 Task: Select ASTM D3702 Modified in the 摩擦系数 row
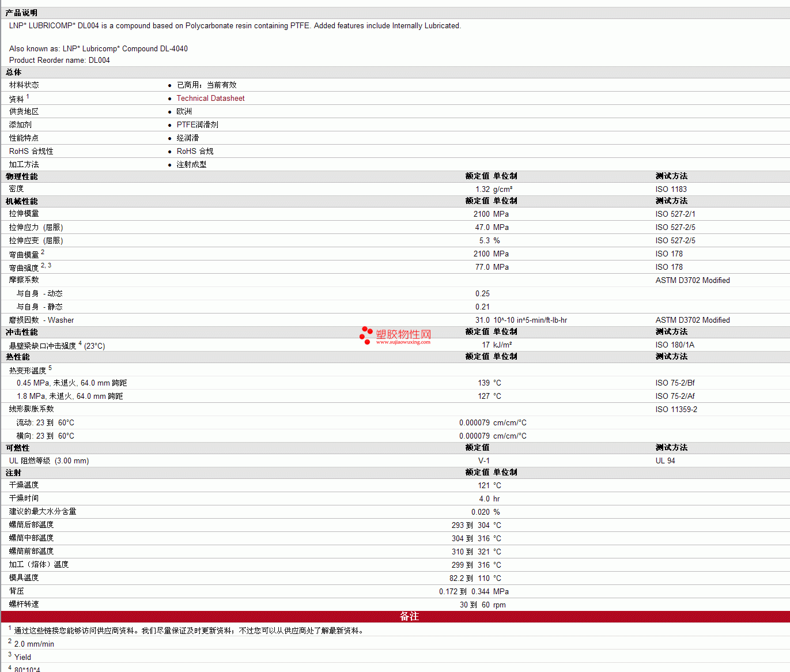pos(693,281)
